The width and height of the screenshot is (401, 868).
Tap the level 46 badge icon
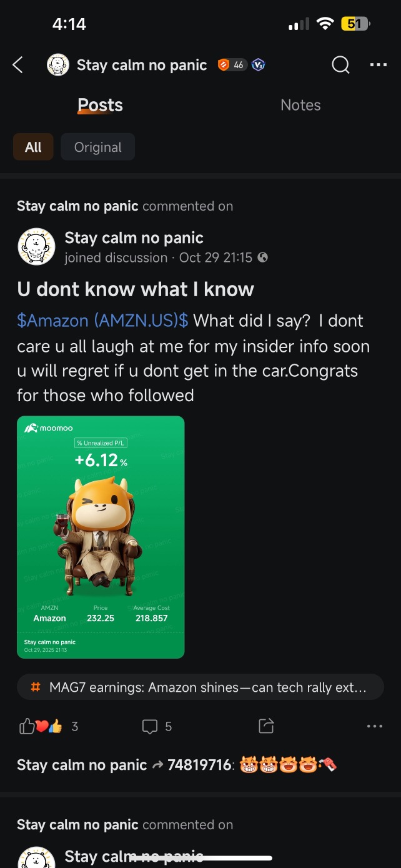pos(232,65)
